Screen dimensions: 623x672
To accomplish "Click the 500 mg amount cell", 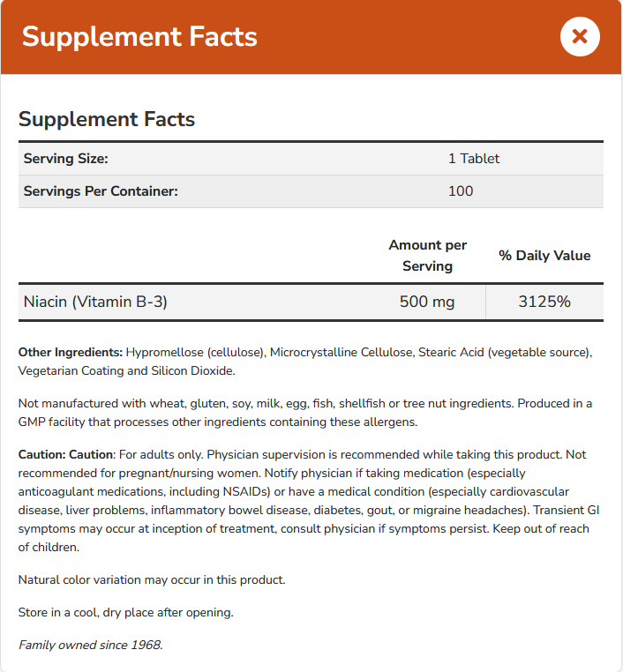I will pyautogui.click(x=427, y=302).
